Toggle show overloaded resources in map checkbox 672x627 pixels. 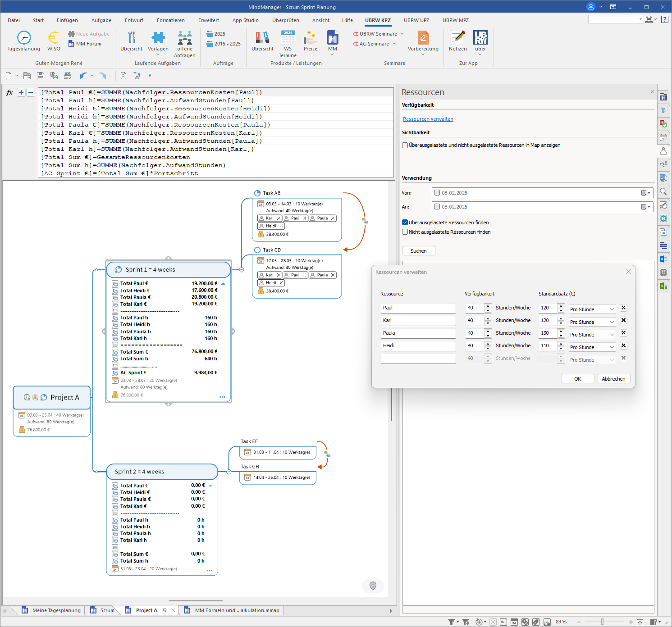point(405,145)
